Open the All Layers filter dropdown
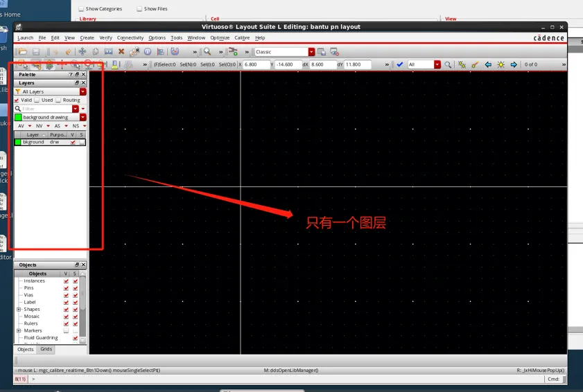The height and width of the screenshot is (392, 583). [x=82, y=91]
